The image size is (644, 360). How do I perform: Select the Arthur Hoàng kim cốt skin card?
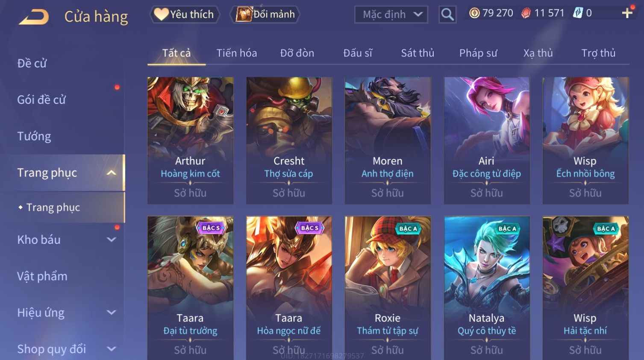190,140
